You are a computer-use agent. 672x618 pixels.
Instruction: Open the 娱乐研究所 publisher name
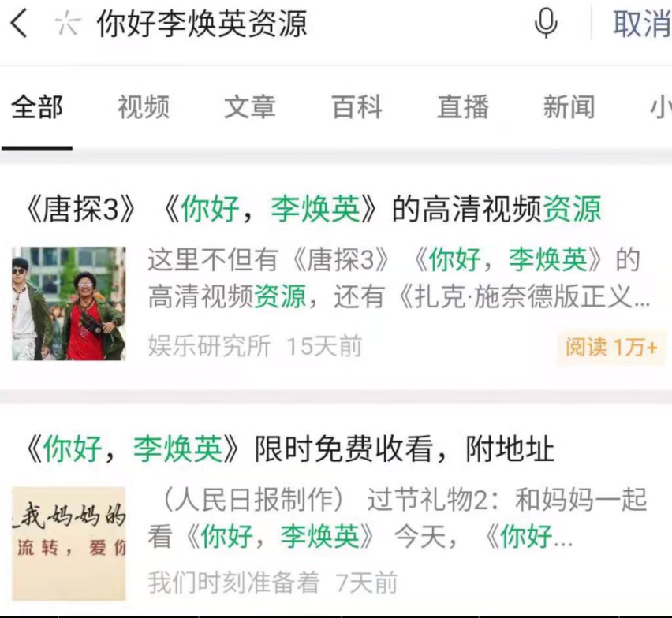point(209,346)
